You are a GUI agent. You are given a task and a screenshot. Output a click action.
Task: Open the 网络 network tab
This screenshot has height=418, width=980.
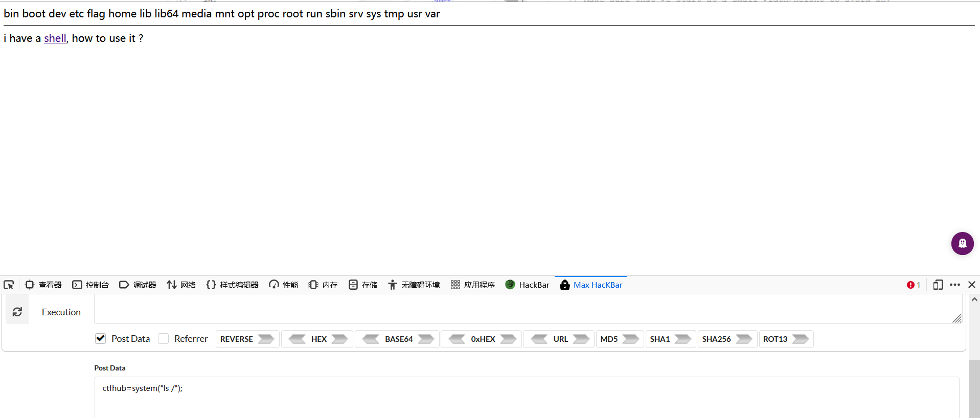point(181,285)
